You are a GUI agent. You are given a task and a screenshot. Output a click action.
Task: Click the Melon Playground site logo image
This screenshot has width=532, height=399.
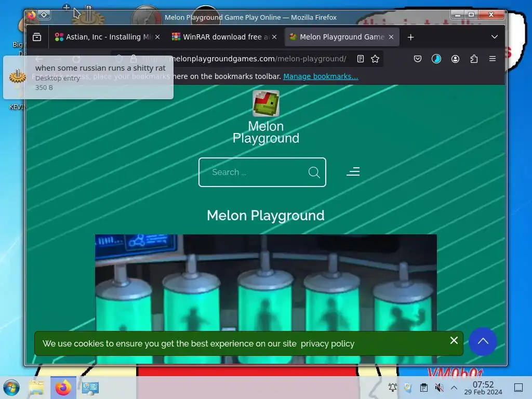266,103
